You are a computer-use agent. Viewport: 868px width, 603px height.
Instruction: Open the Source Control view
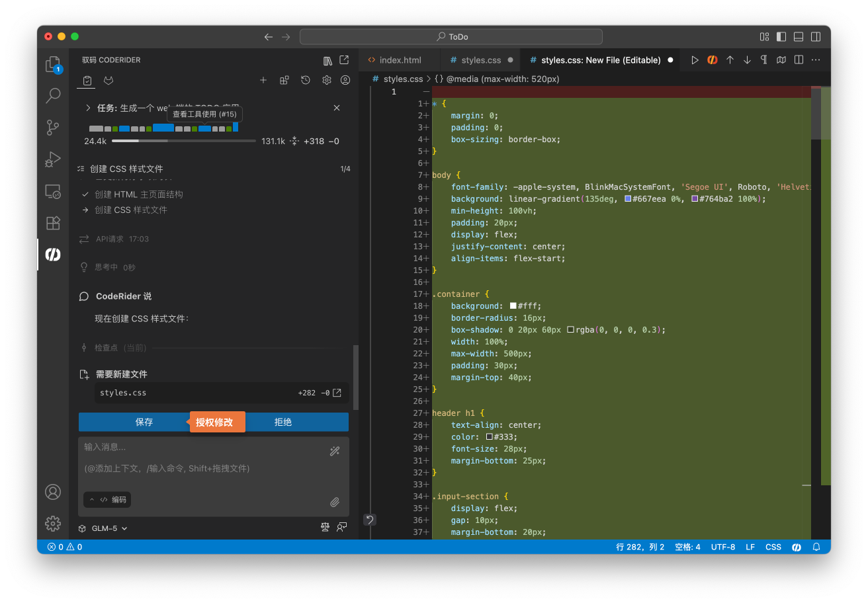(53, 128)
